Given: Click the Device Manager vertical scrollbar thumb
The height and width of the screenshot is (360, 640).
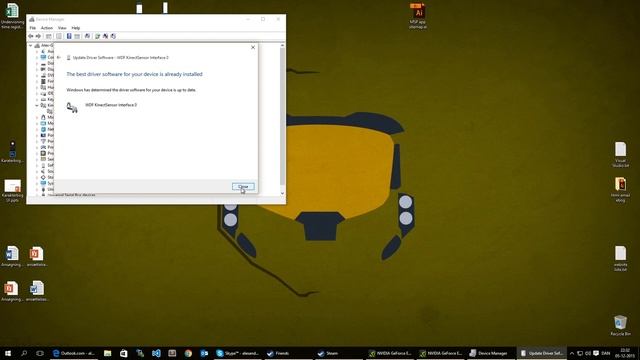Looking at the screenshot, I should 282,116.
